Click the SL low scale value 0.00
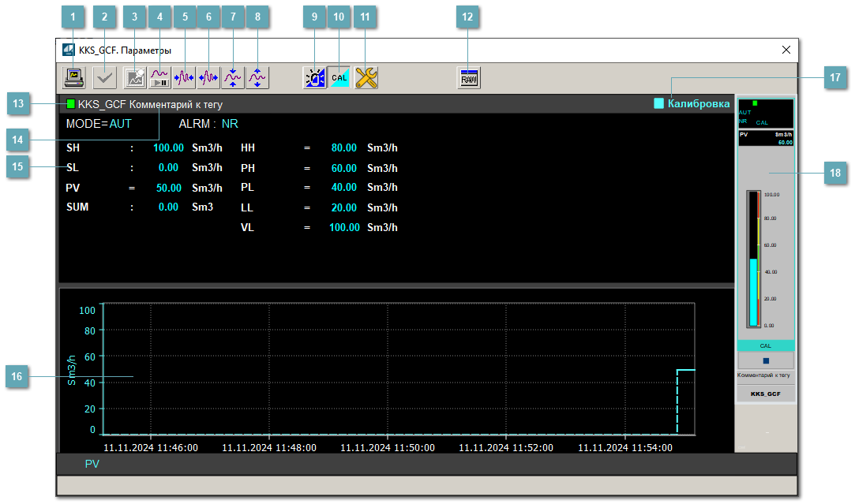855x504 pixels. tap(168, 168)
